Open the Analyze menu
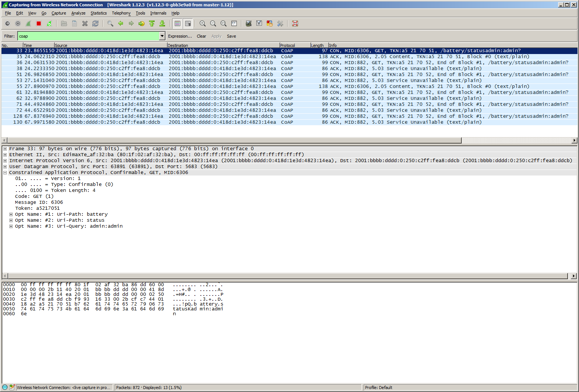Screen dimensions: 579x392 tap(78, 13)
